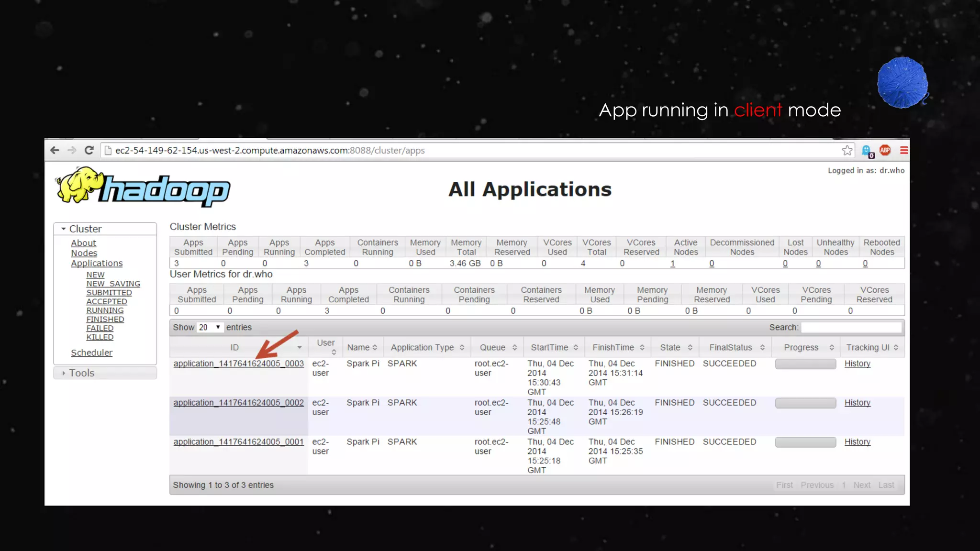Open History for application 0001

point(857,442)
